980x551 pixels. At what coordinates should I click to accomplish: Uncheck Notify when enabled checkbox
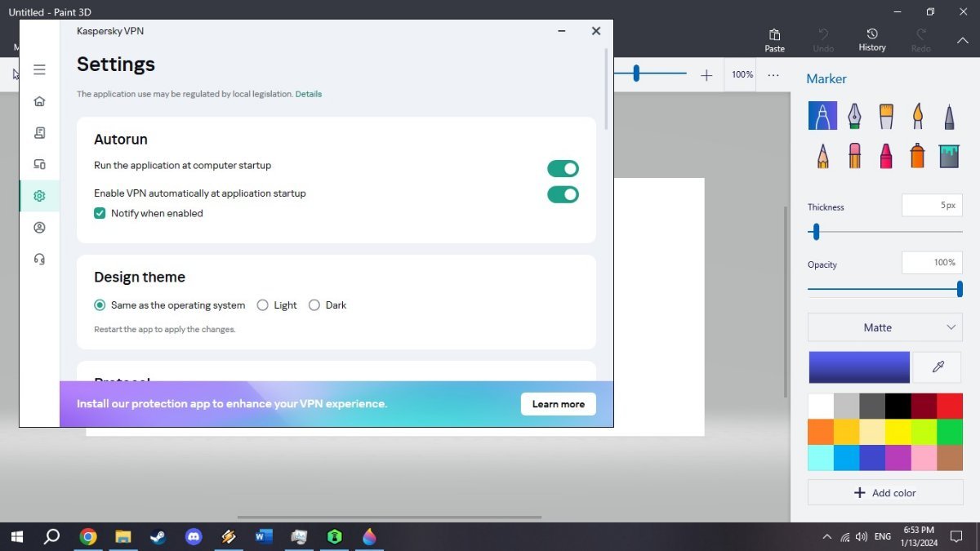(x=100, y=213)
